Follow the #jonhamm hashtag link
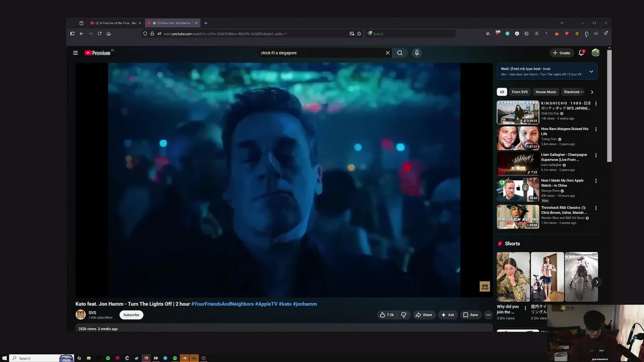This screenshot has width=644, height=362. (305, 304)
